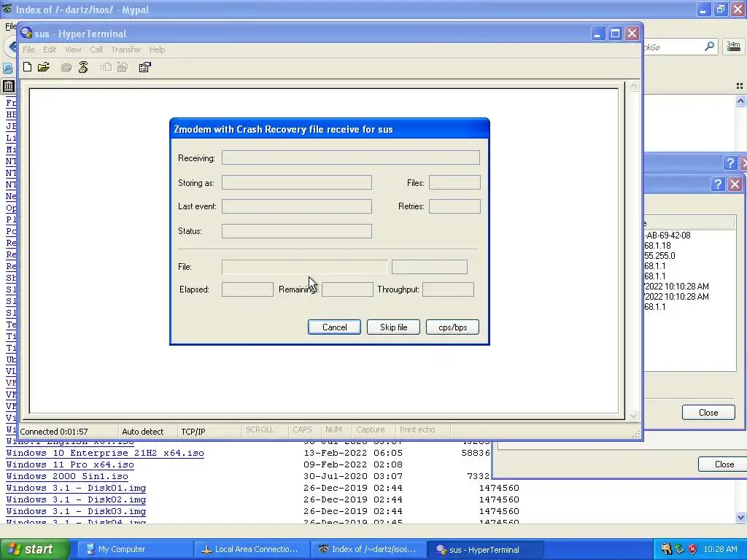Open Windows 3.1 - Disk01.img link
The image size is (747, 560).
pyautogui.click(x=76, y=488)
